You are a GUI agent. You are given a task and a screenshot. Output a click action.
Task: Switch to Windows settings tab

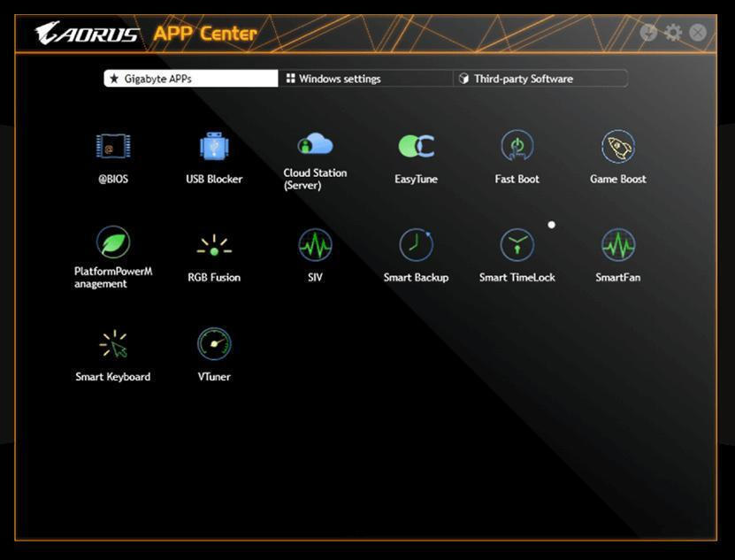tap(365, 79)
